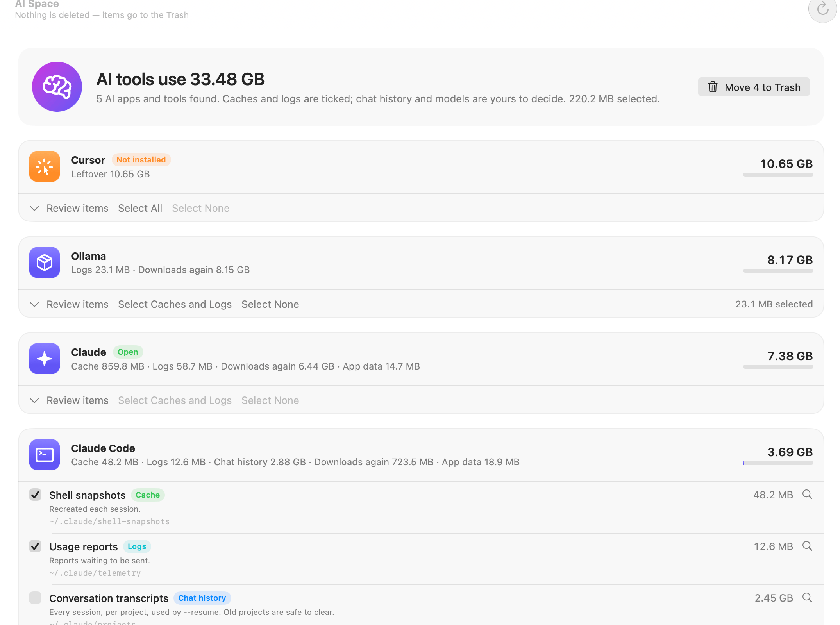Click the Claude Code 3.69 GB size bar
This screenshot has height=625, width=840.
pyautogui.click(x=778, y=463)
